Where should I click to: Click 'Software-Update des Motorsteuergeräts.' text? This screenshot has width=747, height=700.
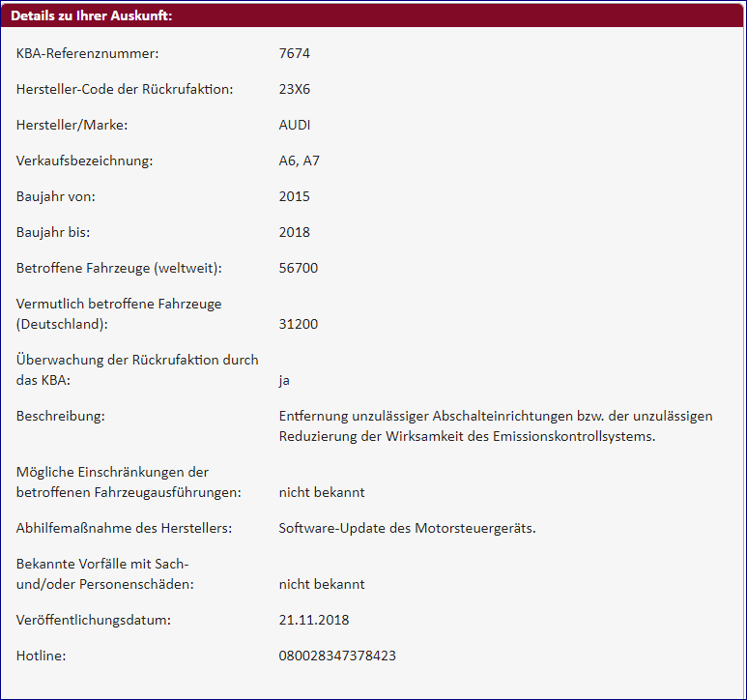[x=408, y=528]
